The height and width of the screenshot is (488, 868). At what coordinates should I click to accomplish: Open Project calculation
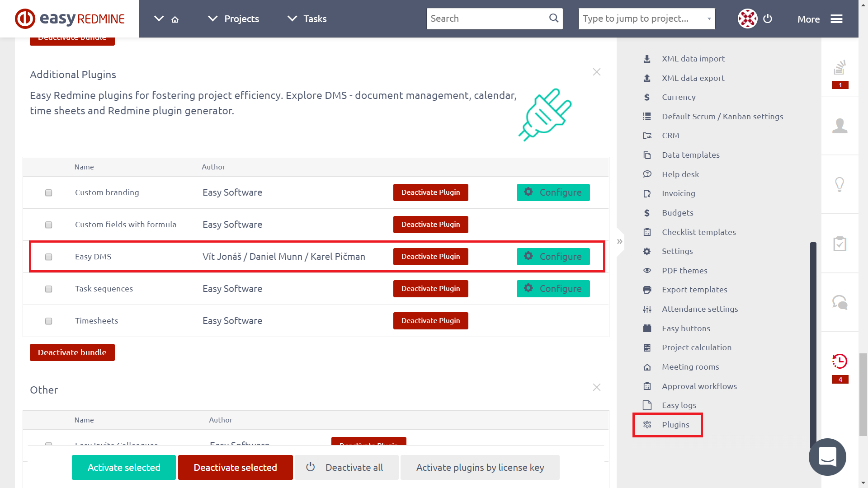pyautogui.click(x=697, y=347)
